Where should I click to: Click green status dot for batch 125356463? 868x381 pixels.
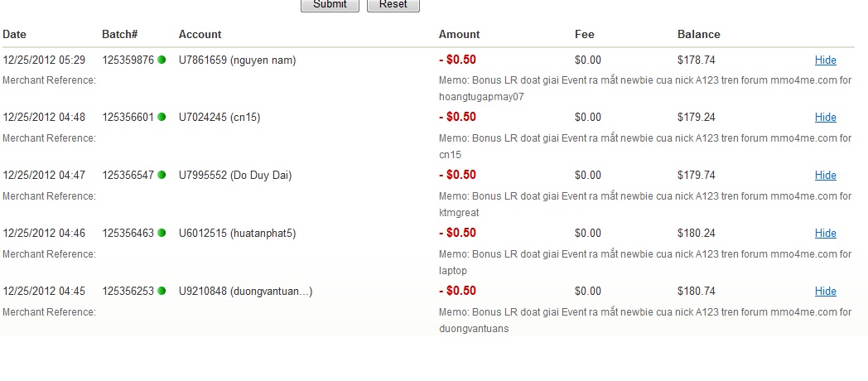coord(162,234)
